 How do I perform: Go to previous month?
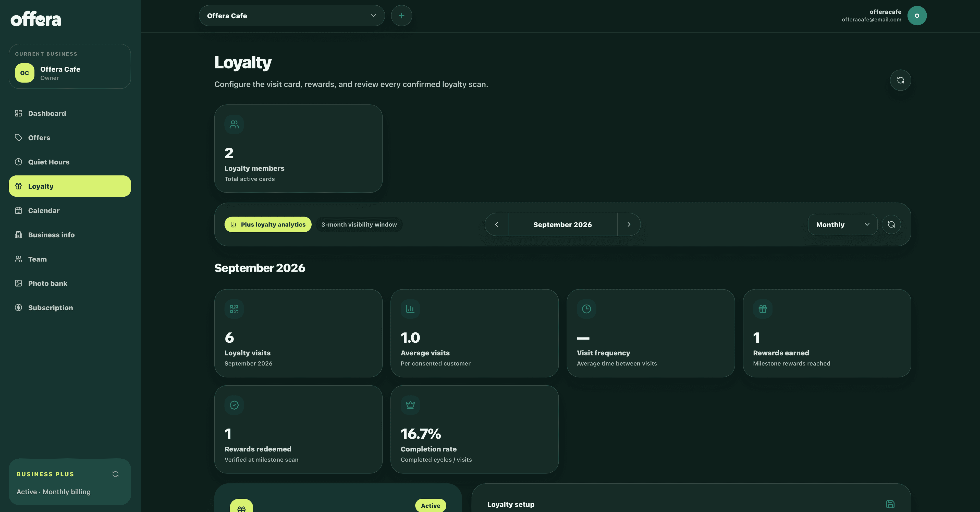pyautogui.click(x=496, y=225)
